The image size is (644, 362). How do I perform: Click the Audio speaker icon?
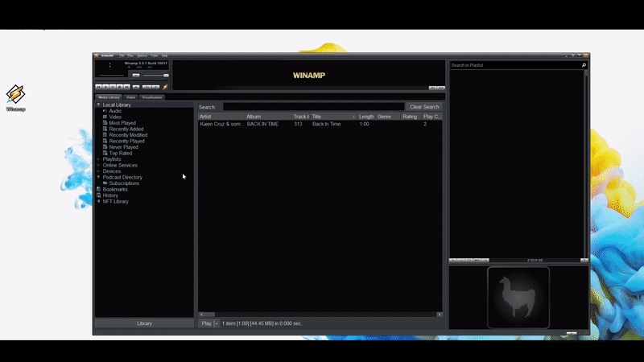click(x=105, y=111)
